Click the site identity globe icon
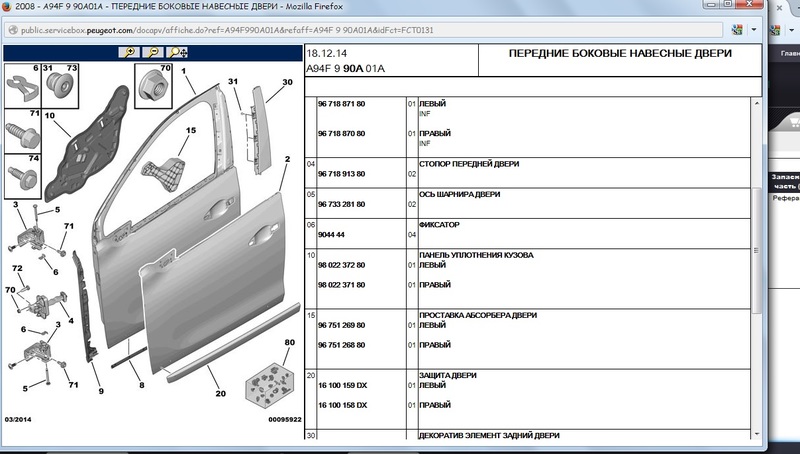Image resolution: width=800 pixels, height=454 pixels. pyautogui.click(x=13, y=30)
